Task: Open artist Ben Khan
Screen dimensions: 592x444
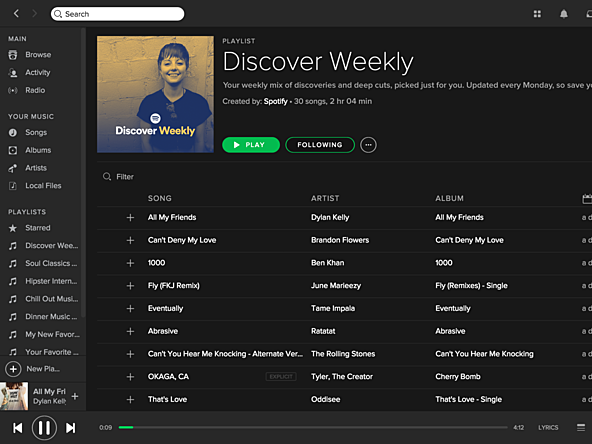Action: point(327,263)
